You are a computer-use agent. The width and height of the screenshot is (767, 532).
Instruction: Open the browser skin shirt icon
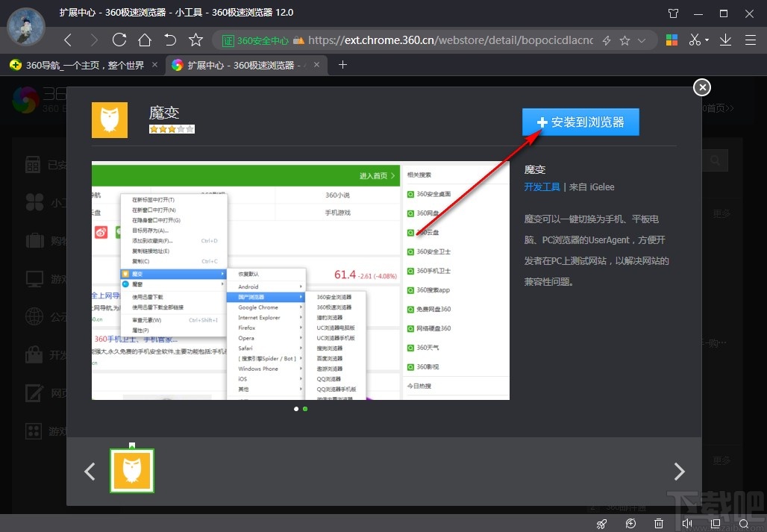coord(674,13)
